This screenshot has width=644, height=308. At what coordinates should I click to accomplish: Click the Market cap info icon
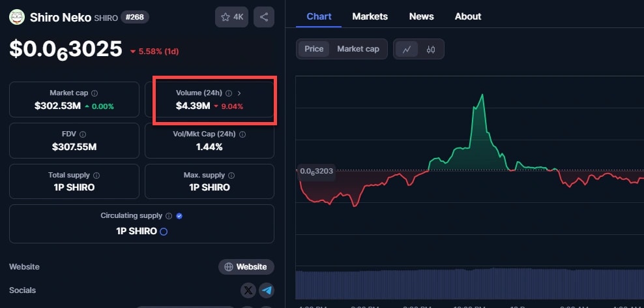pyautogui.click(x=95, y=93)
